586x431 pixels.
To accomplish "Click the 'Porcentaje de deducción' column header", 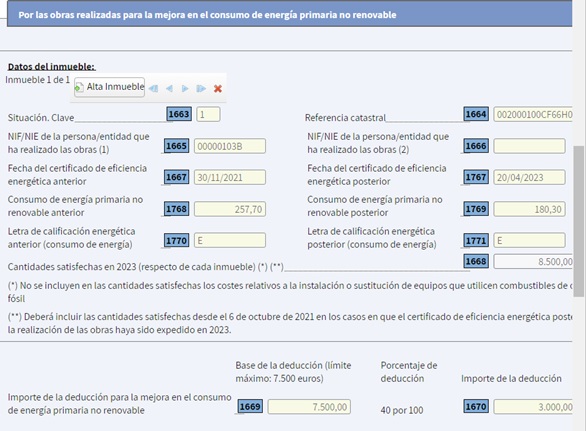I will click(409, 372).
